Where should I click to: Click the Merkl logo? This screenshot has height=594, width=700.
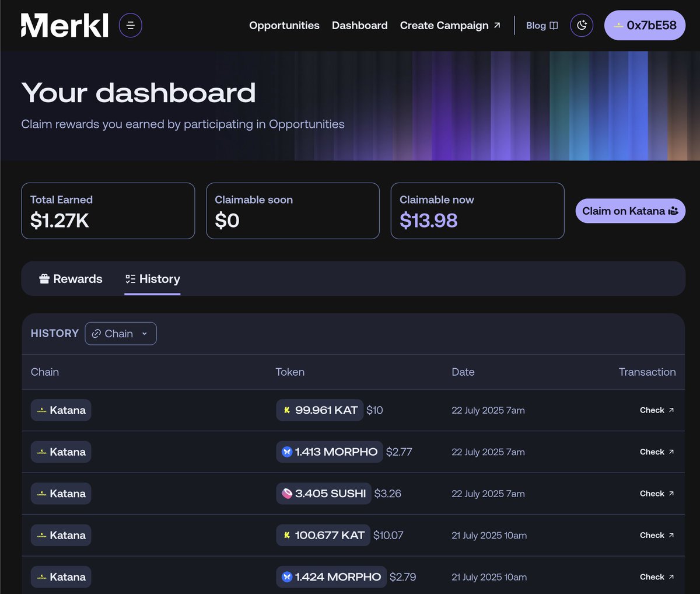pyautogui.click(x=65, y=26)
